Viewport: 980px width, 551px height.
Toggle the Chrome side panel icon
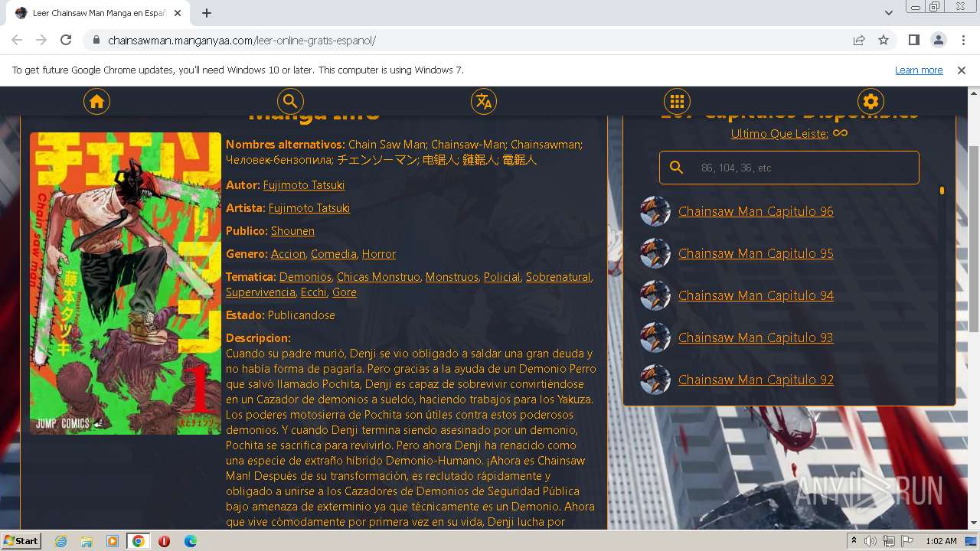pyautogui.click(x=913, y=40)
